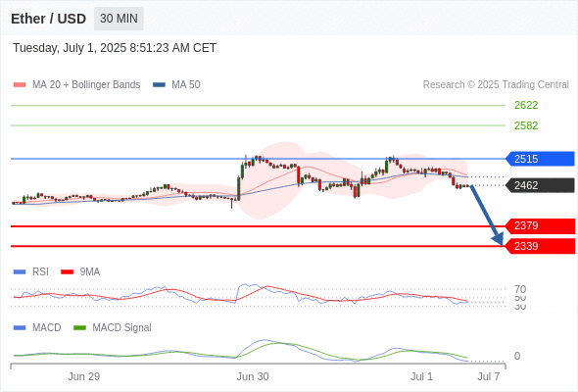Screen dimensions: 578x392
Task: Click the red 2339 support price tag
Action: click(x=540, y=246)
